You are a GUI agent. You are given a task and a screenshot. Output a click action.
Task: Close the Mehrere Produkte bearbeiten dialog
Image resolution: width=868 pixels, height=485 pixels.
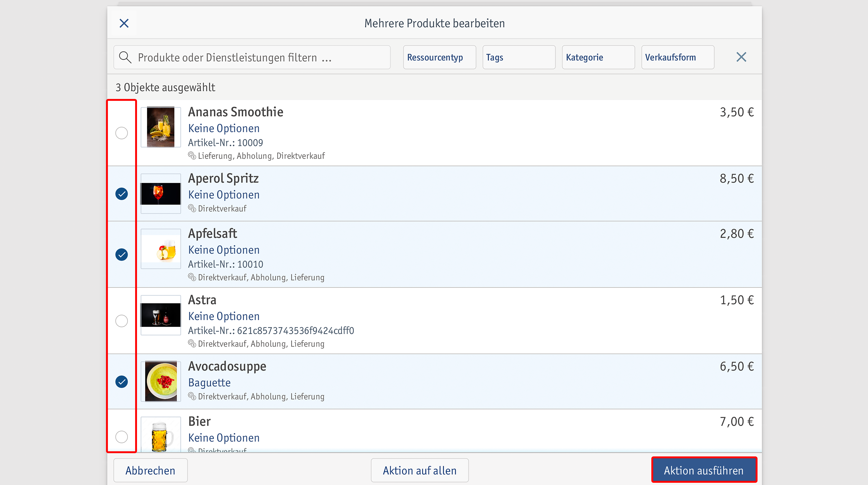point(124,23)
